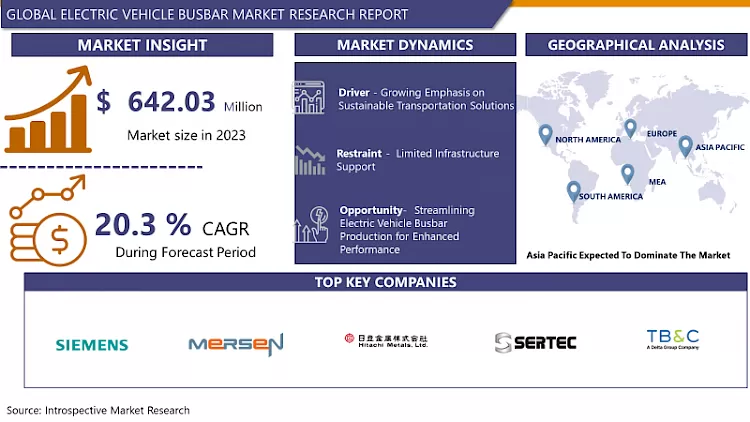Click the South America map pin
This screenshot has width=750, height=422.
[x=574, y=192]
